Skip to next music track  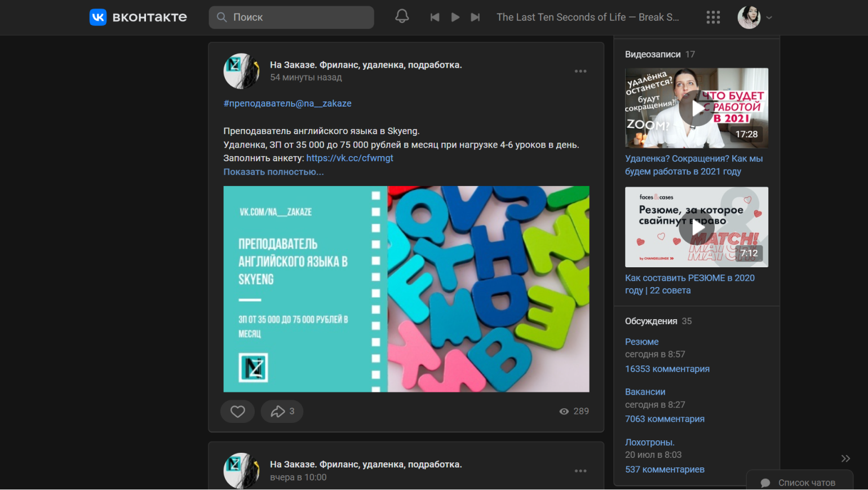(x=475, y=17)
